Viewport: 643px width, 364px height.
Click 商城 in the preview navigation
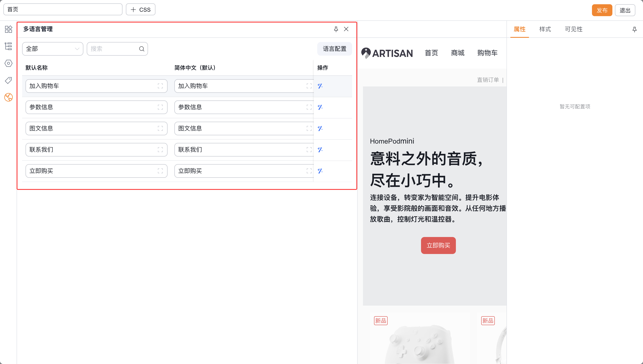tap(458, 53)
